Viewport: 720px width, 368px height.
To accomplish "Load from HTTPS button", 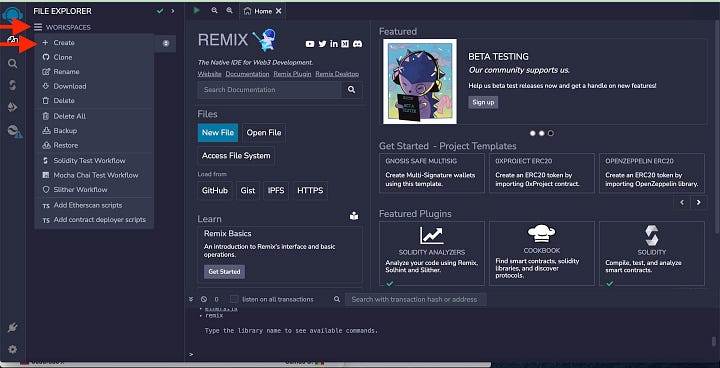I will point(310,191).
